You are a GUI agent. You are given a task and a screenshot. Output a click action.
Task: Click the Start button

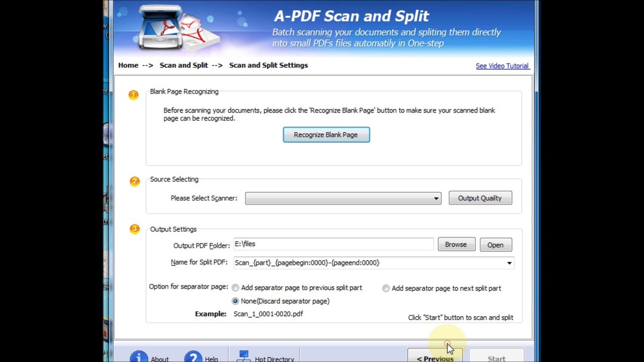497,356
